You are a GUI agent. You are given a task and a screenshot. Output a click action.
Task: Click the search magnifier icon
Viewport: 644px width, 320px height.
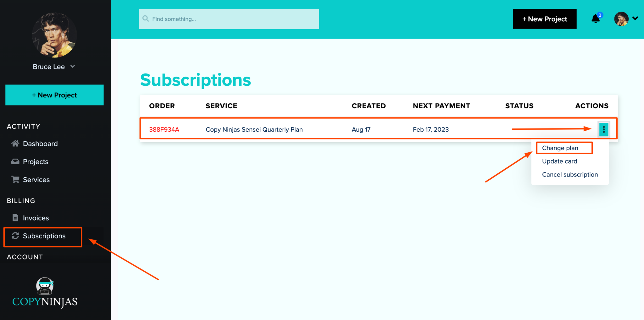(146, 19)
